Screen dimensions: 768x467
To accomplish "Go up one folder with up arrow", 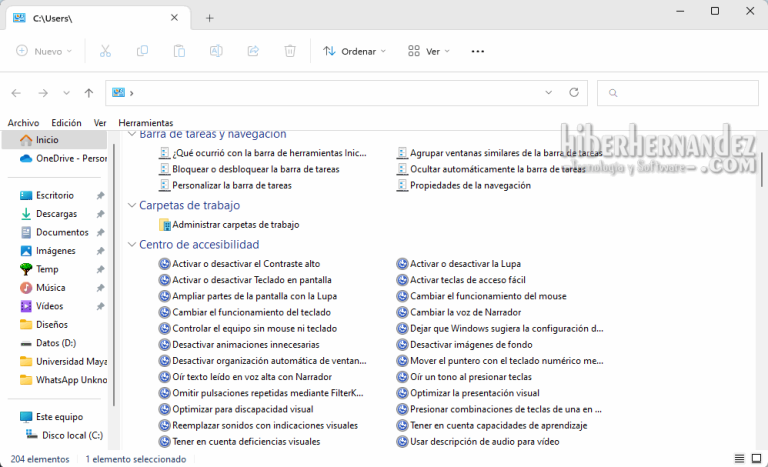I will pyautogui.click(x=89, y=92).
